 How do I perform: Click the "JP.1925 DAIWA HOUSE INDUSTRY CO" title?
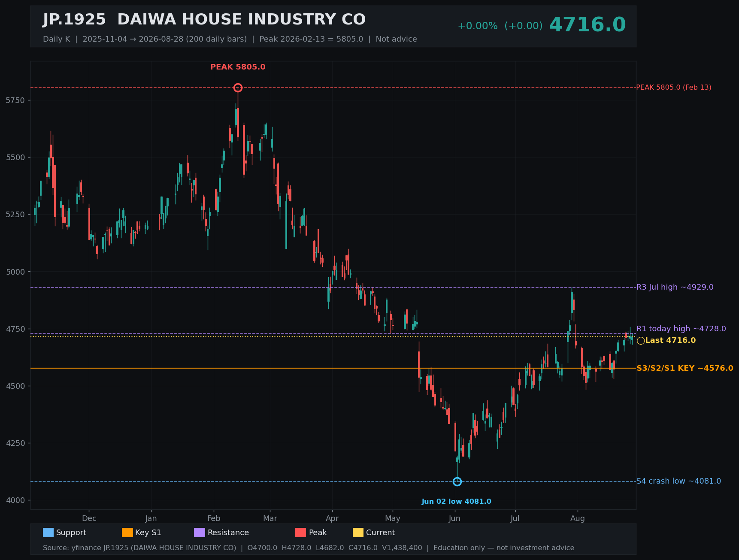(x=204, y=20)
